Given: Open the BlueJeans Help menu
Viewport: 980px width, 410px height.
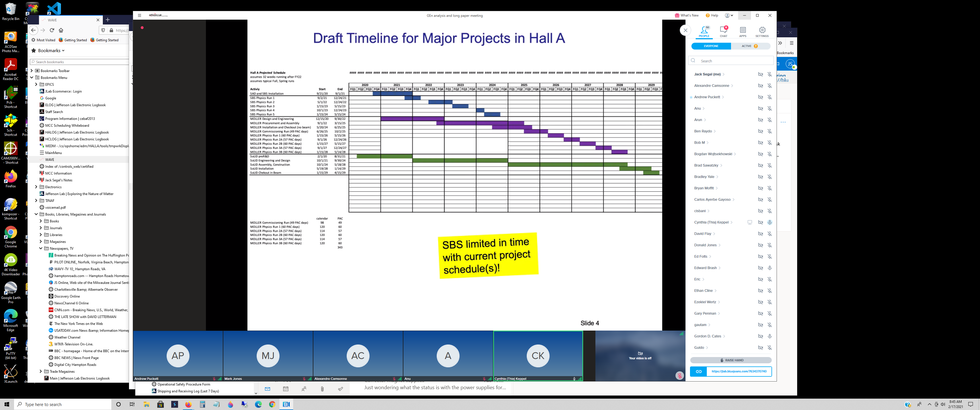Looking at the screenshot, I should point(712,16).
